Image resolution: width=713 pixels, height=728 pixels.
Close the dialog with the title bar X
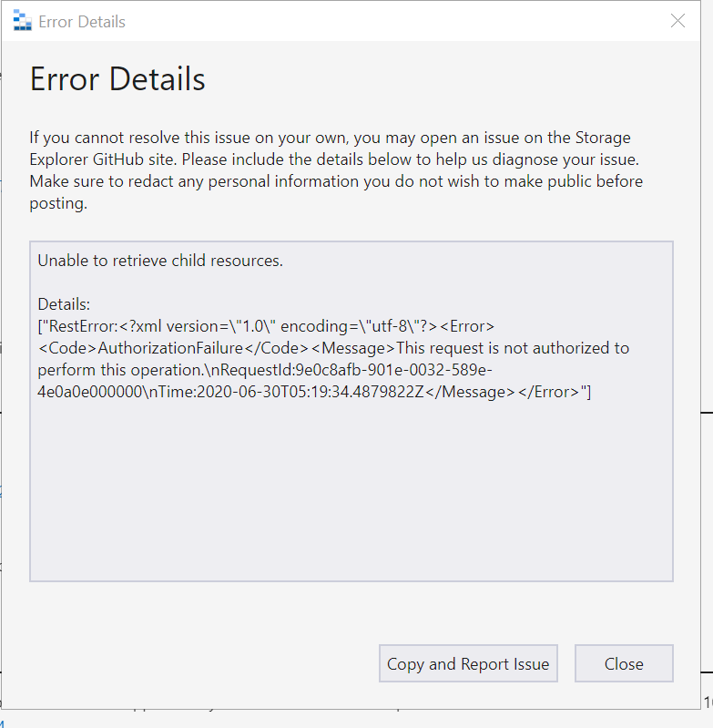coord(677,21)
